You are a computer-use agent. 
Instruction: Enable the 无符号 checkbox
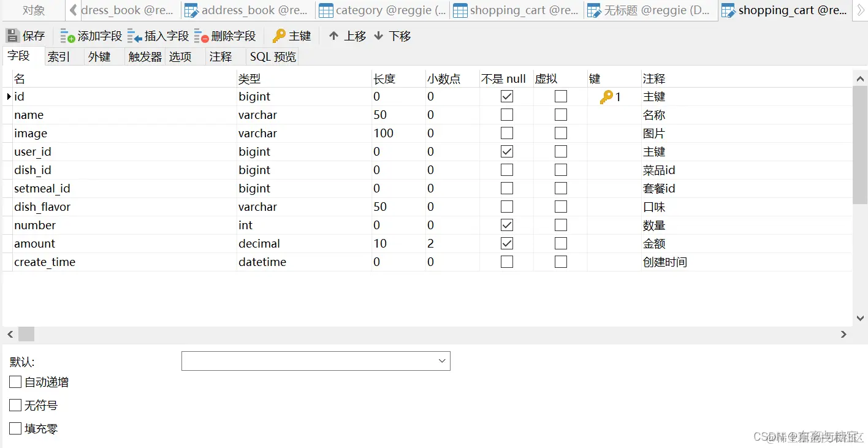coord(15,405)
